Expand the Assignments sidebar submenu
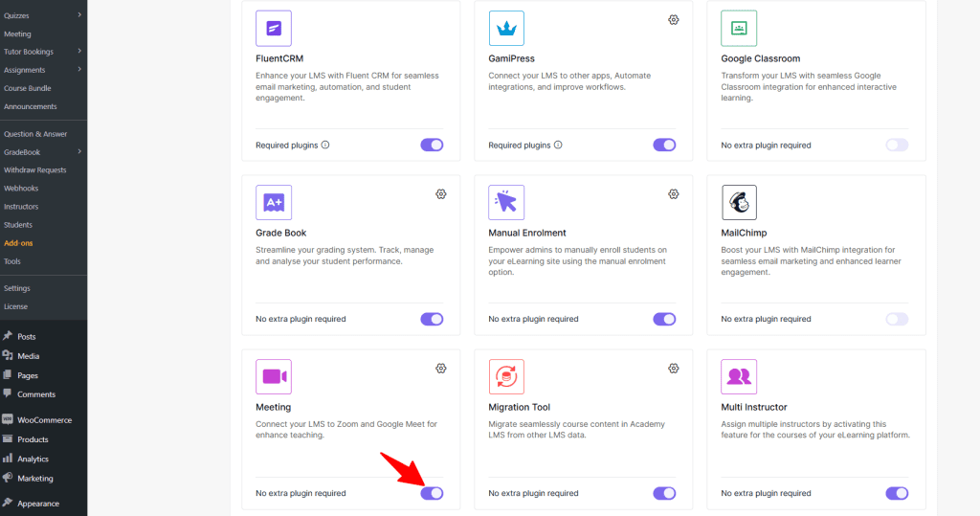The image size is (980, 516). [79, 70]
